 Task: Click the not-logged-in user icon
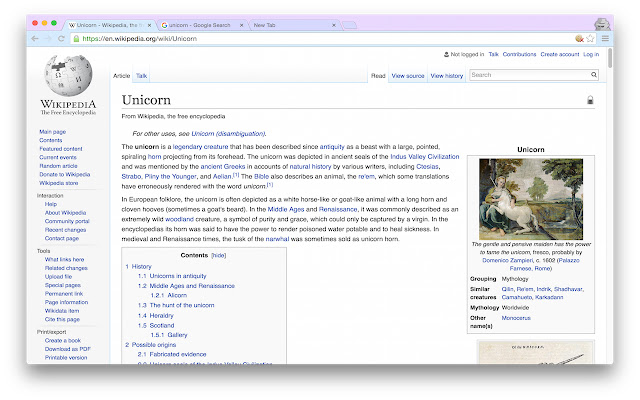[446, 54]
